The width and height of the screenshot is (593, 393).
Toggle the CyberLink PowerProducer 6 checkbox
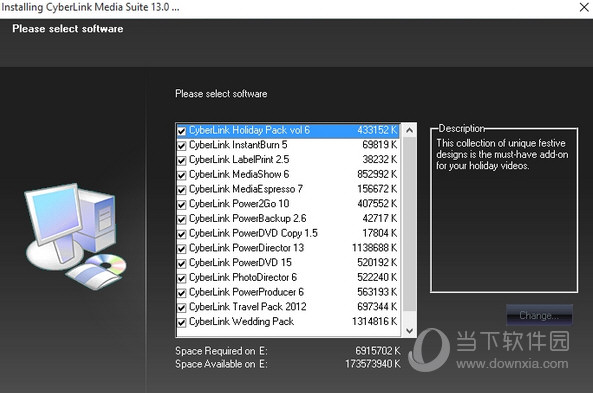click(x=182, y=293)
